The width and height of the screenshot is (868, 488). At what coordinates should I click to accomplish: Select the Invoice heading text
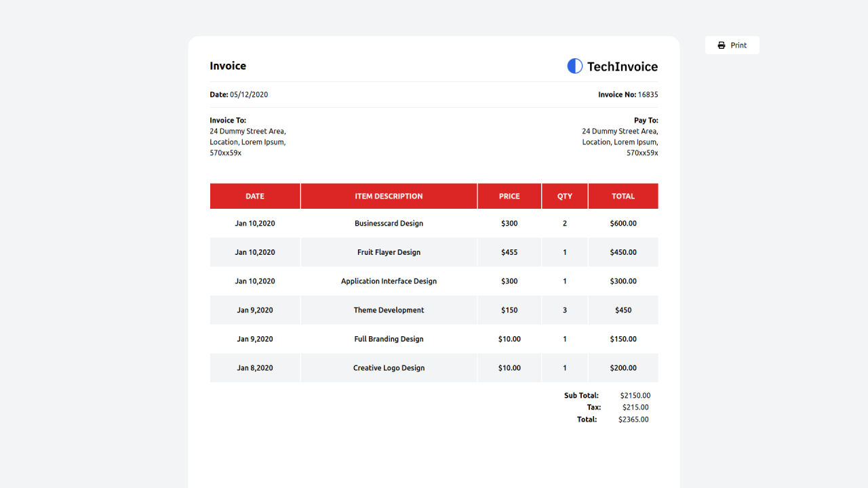click(x=228, y=66)
